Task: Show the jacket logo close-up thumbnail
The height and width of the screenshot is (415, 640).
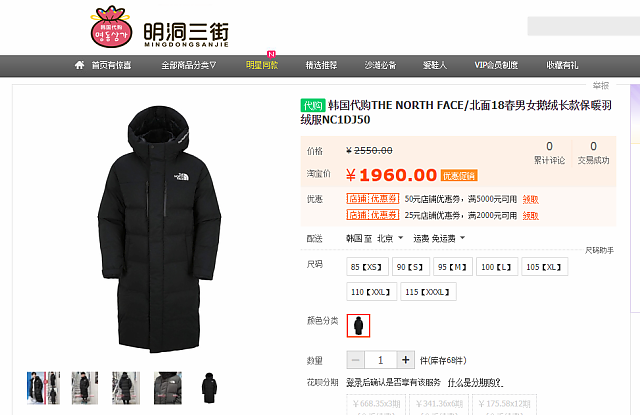Action: pos(168,388)
